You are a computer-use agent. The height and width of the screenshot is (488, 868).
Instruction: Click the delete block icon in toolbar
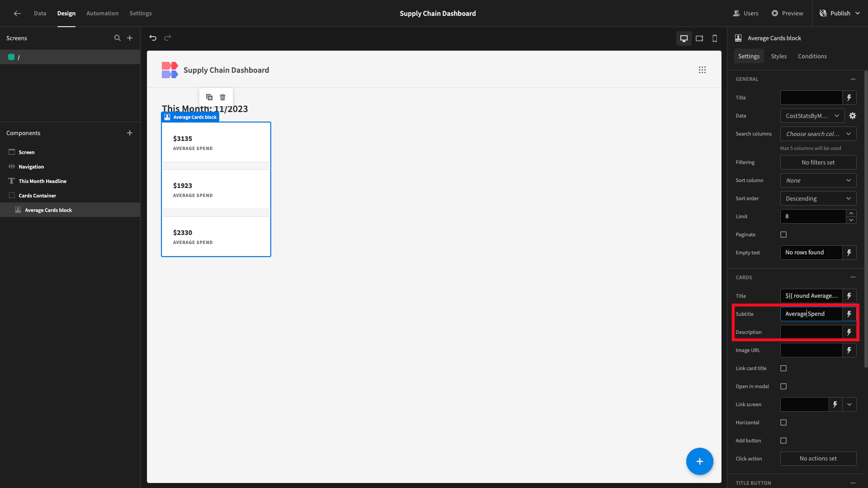[x=223, y=97]
